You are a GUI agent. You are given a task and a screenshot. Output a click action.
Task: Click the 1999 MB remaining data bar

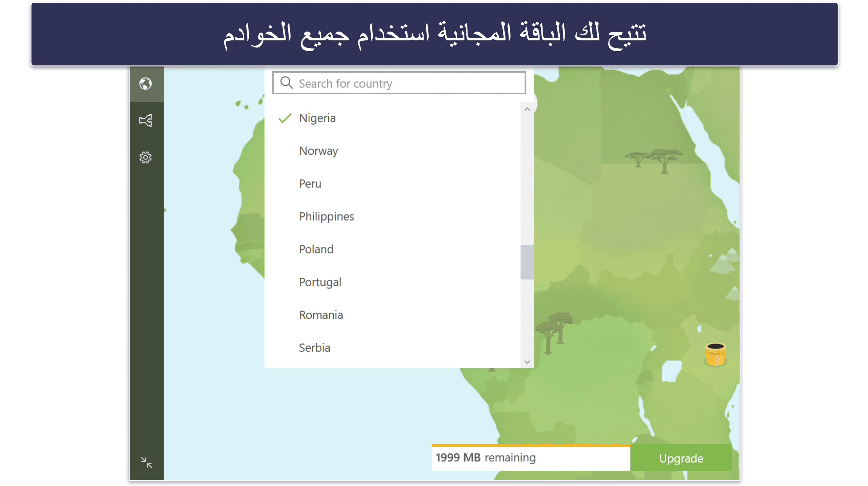coord(531,458)
